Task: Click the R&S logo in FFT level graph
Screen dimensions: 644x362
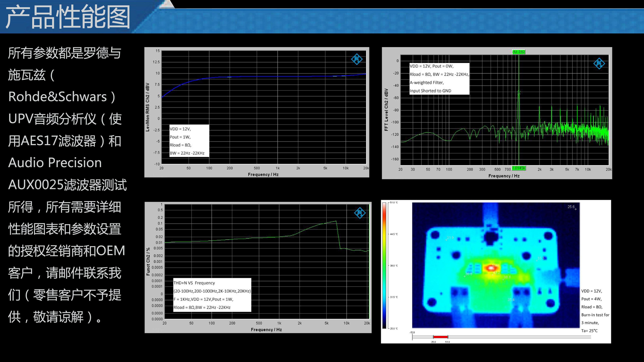Action: point(599,64)
